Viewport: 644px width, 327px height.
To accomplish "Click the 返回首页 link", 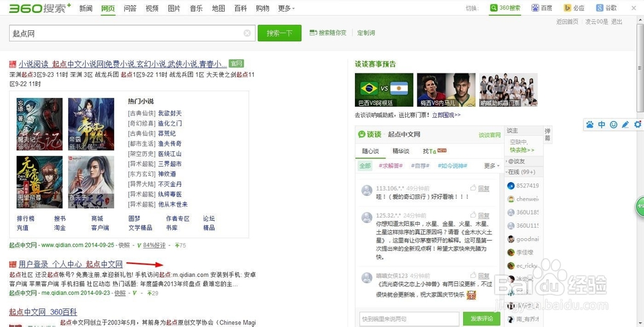I will [x=567, y=21].
